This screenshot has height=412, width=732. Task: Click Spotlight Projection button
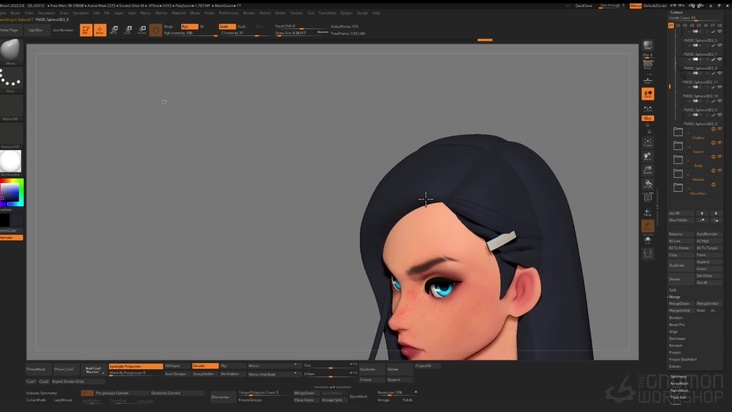[136, 366]
